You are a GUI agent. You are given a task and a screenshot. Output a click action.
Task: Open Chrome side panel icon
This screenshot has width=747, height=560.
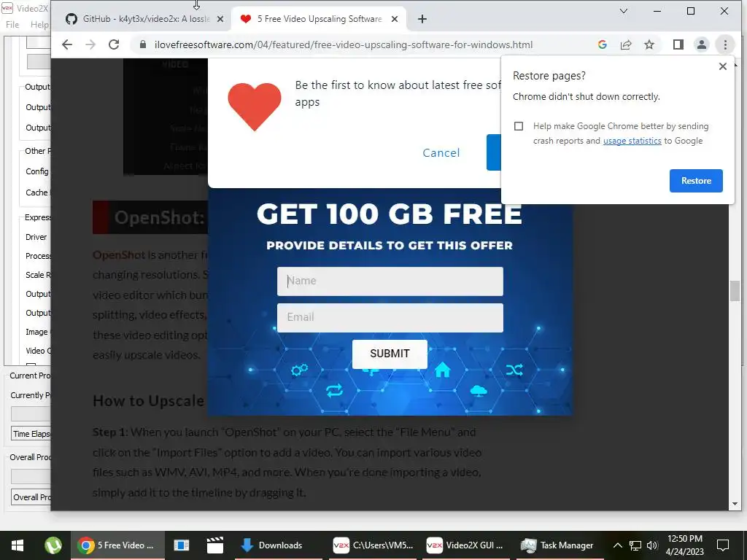678,44
